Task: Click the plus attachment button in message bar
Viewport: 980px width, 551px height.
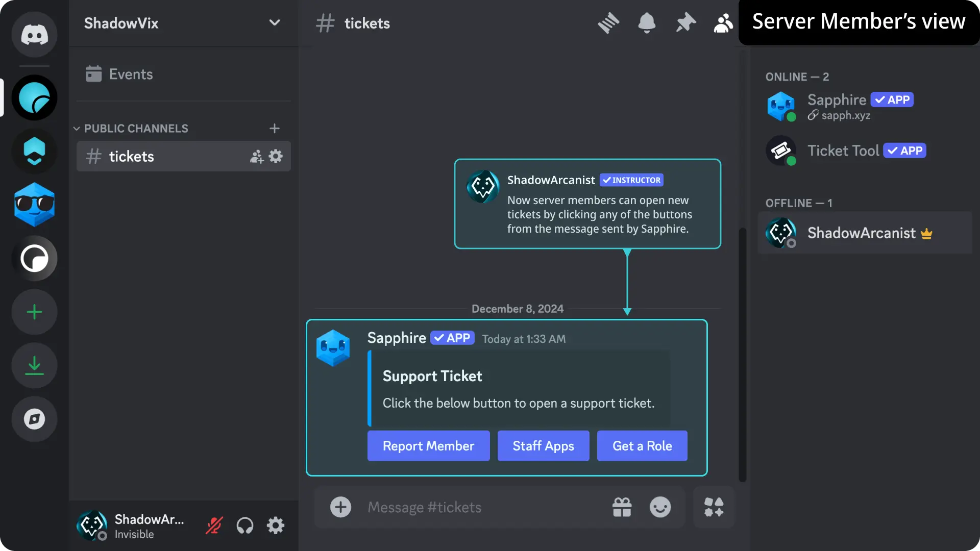Action: [x=340, y=507]
